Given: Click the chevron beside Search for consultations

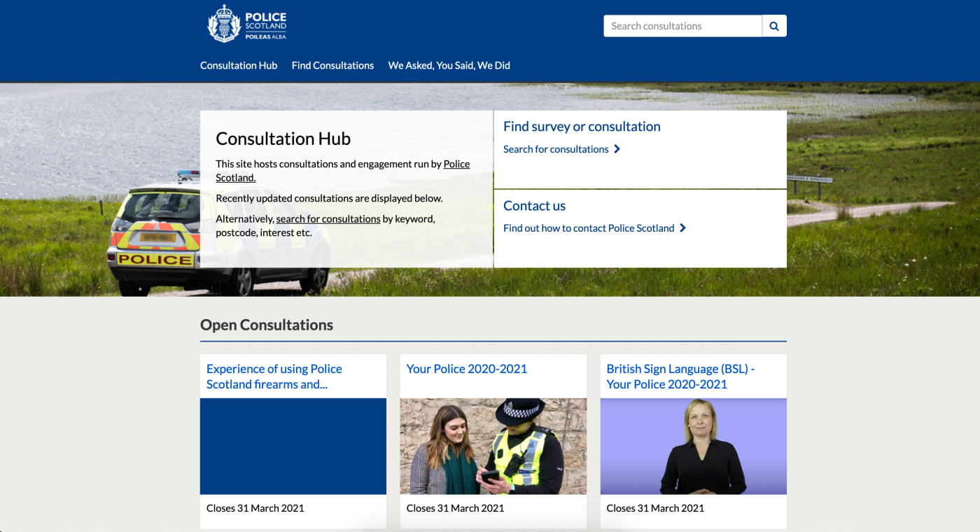Looking at the screenshot, I should 617,148.
